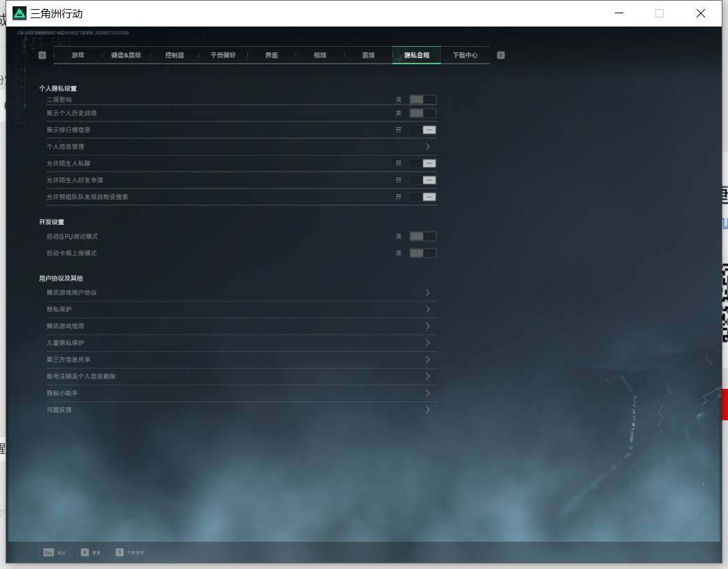The height and width of the screenshot is (569, 728).
Task: Click the 启动卡顿上报模式 label
Action: tap(71, 253)
